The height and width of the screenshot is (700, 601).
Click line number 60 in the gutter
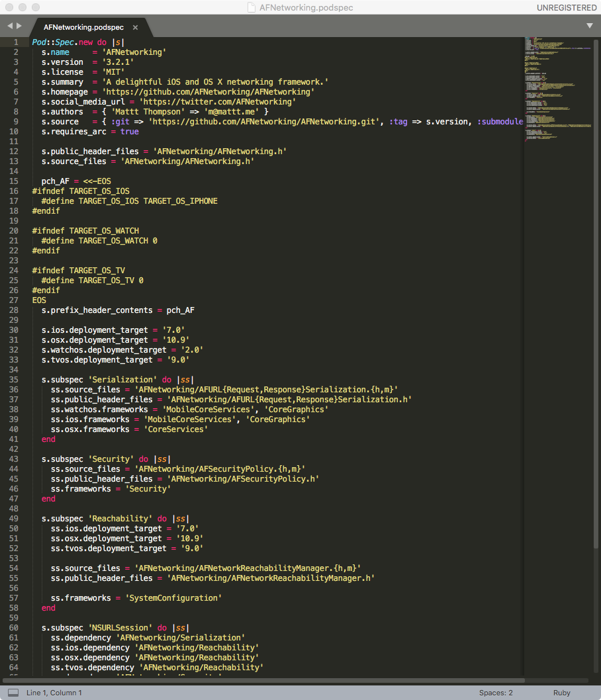coord(14,628)
